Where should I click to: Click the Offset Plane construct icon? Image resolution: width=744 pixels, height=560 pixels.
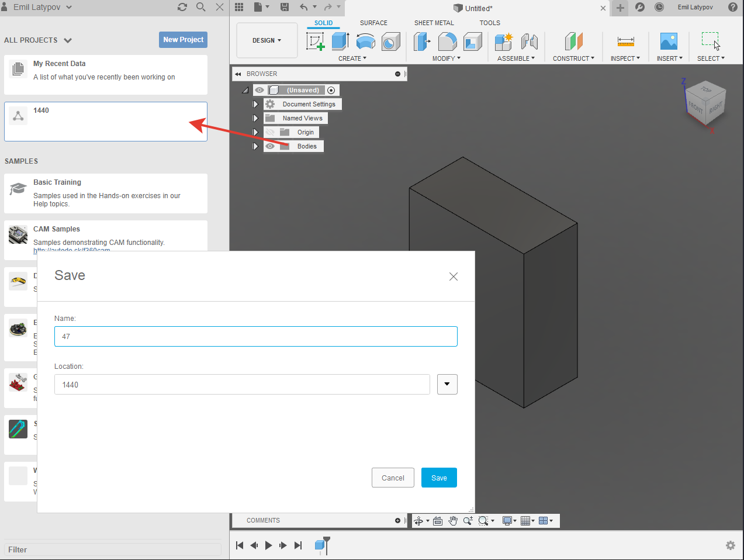(574, 42)
